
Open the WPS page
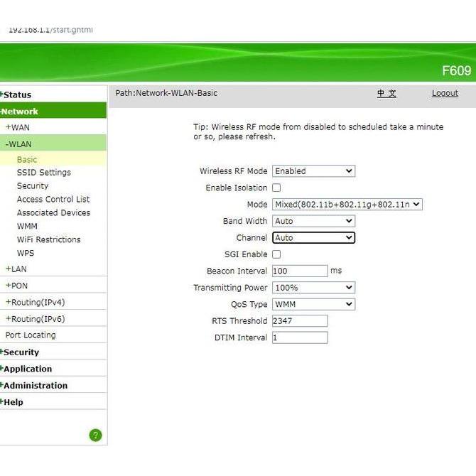[26, 253]
